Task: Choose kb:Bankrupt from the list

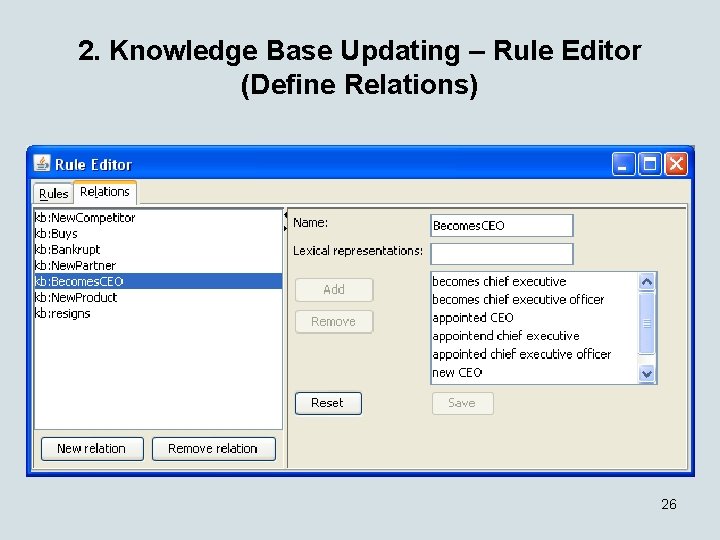Action: point(158,249)
